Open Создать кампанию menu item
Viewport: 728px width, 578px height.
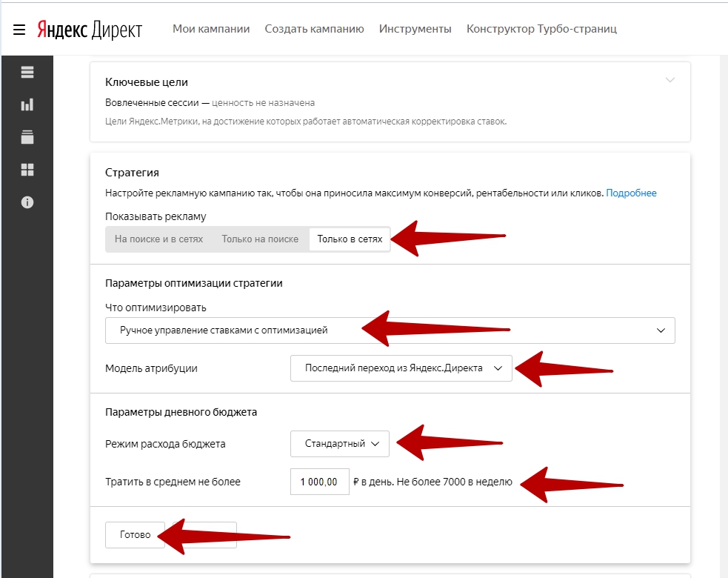(314, 29)
